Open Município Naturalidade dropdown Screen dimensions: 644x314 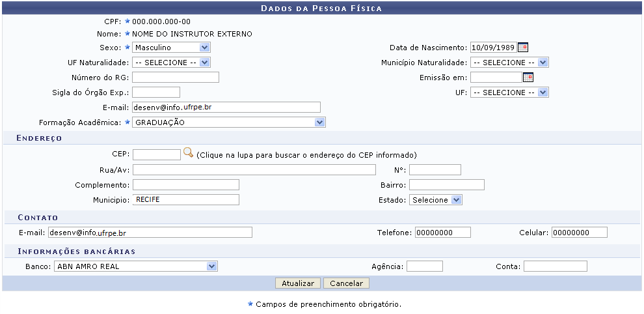tap(509, 63)
